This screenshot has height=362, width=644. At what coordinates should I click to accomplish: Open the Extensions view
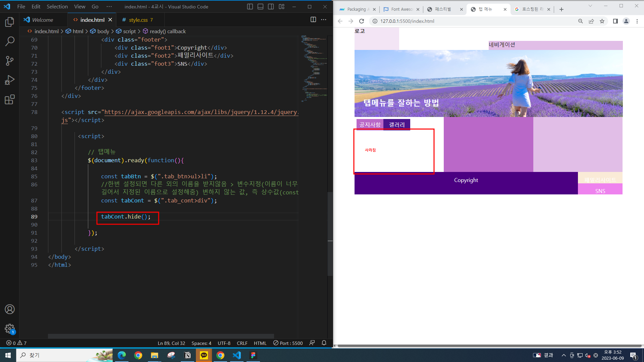pyautogui.click(x=9, y=100)
